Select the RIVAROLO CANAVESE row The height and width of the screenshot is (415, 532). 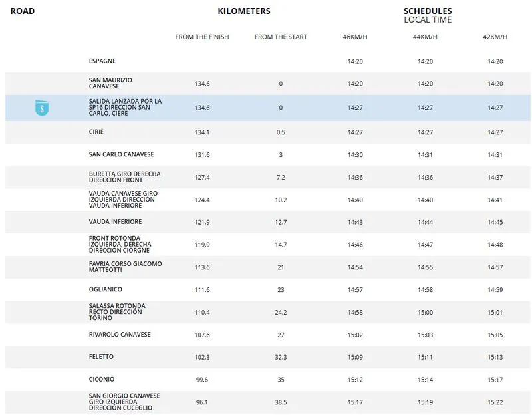(x=120, y=335)
